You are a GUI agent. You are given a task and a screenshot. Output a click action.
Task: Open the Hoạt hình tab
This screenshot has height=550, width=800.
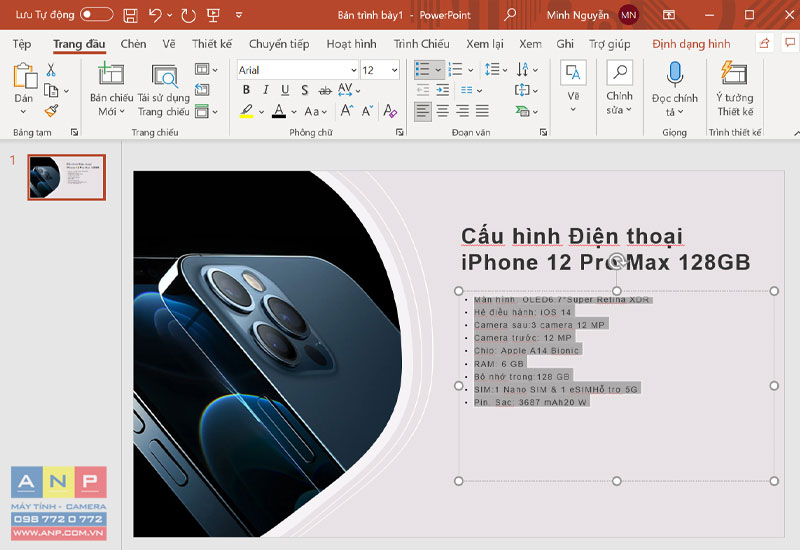point(352,44)
